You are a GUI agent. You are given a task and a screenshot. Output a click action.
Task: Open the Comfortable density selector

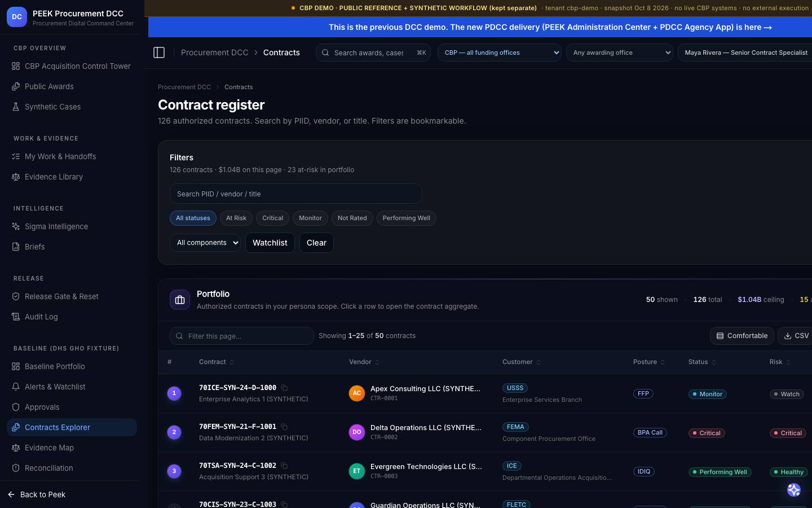click(742, 336)
